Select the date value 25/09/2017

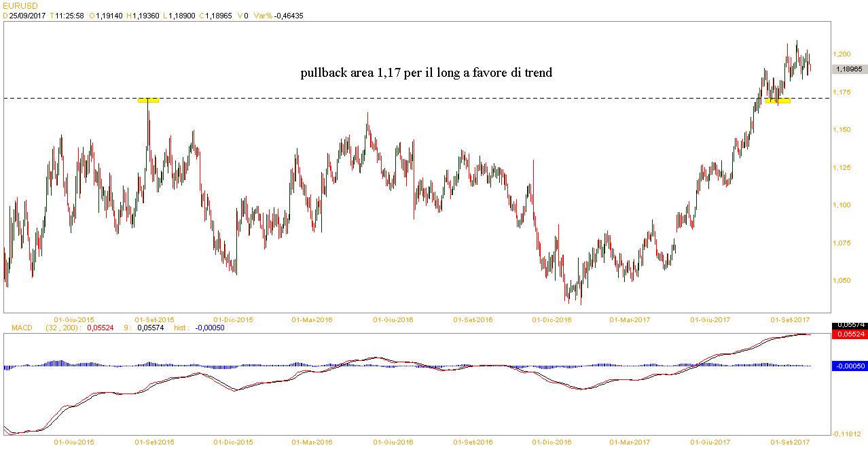pyautogui.click(x=27, y=16)
